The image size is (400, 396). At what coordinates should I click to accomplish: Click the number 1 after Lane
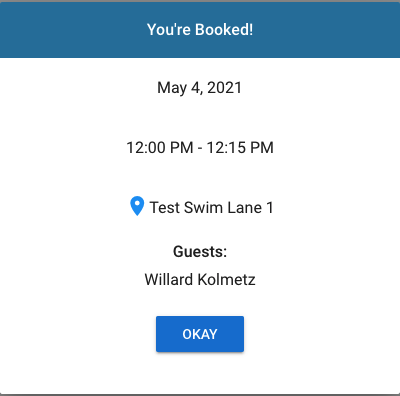tap(270, 208)
